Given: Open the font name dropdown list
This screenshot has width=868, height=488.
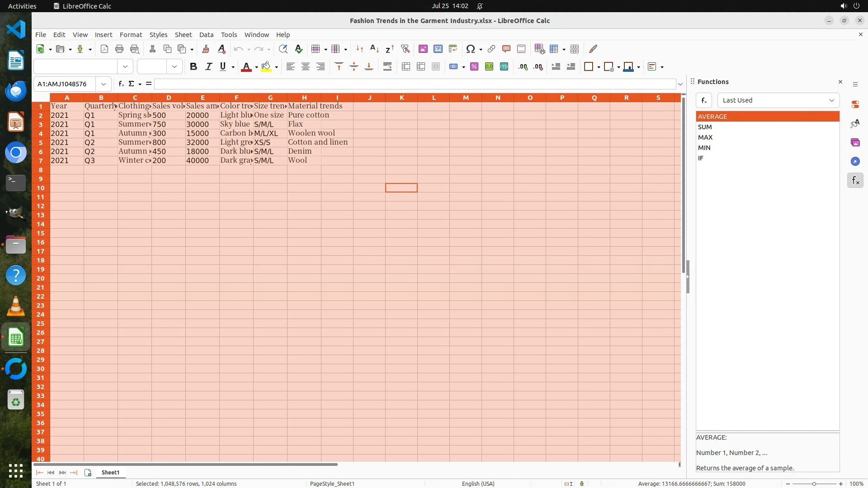Looking at the screenshot, I should tap(125, 67).
